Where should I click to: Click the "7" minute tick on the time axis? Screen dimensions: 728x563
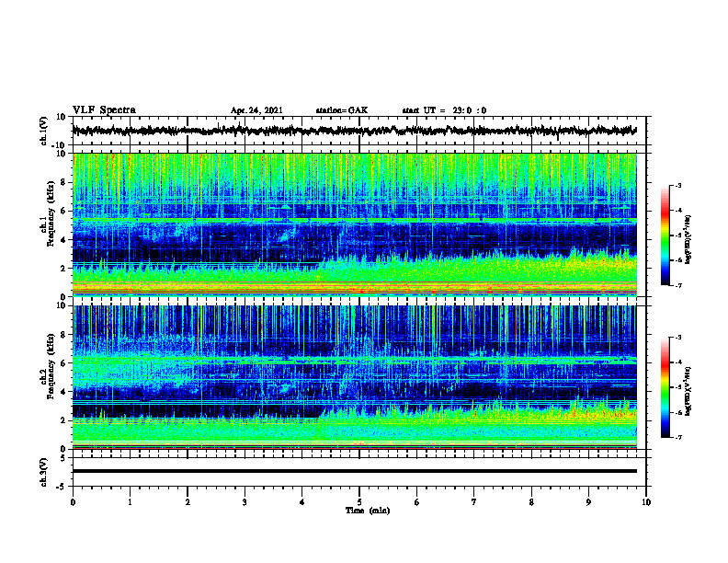474,502
